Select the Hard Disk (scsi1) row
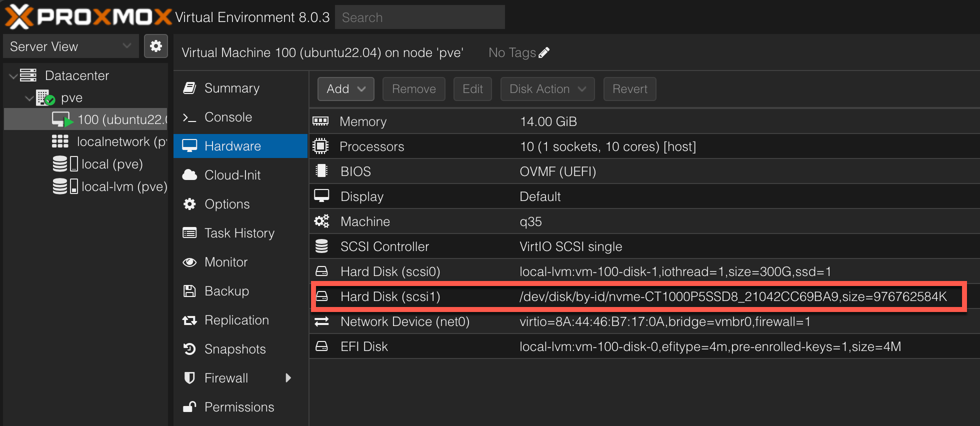980x426 pixels. (644, 296)
